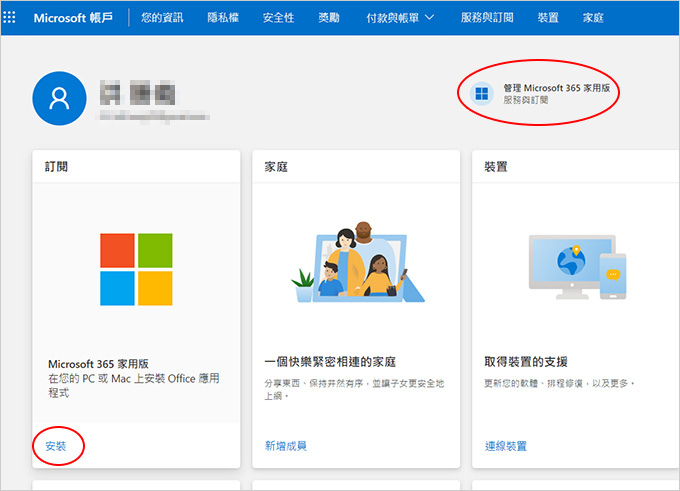Open the 安全性 tab
Viewport: 680px width, 491px height.
(x=278, y=18)
